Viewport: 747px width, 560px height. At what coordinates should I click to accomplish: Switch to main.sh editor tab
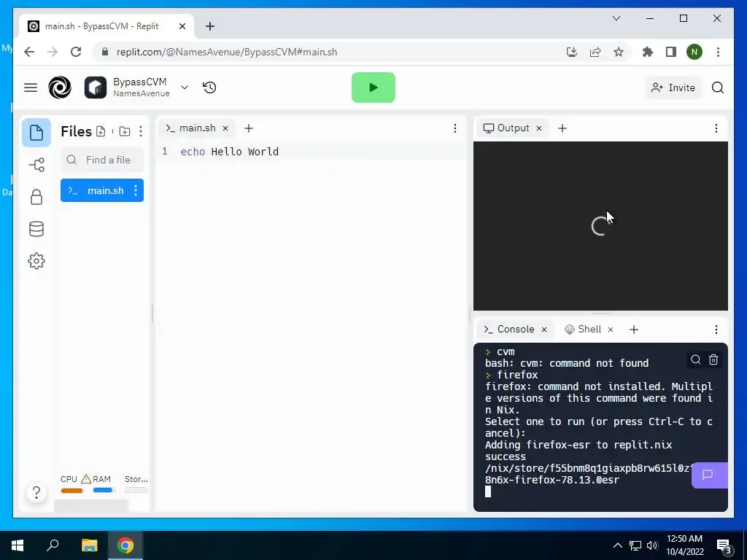(197, 128)
